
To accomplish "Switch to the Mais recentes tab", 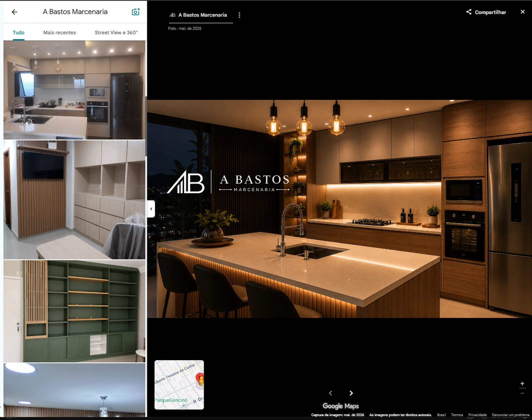I will 60,32.
